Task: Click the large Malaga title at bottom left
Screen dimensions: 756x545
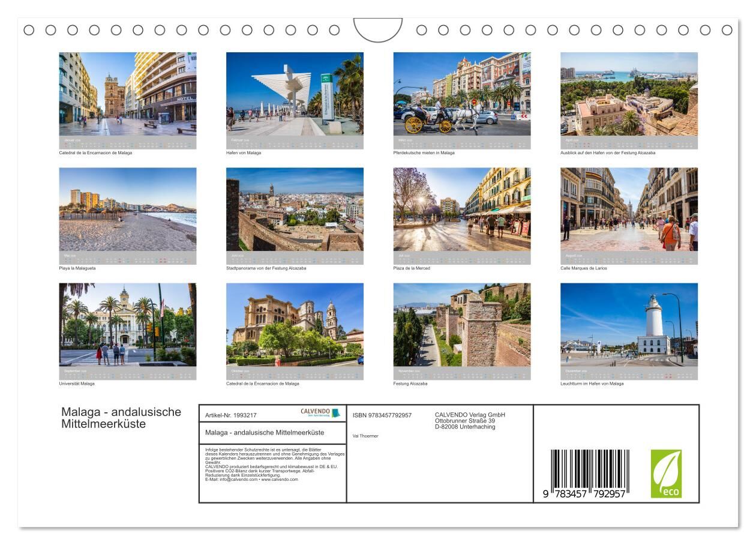Action: [x=121, y=418]
